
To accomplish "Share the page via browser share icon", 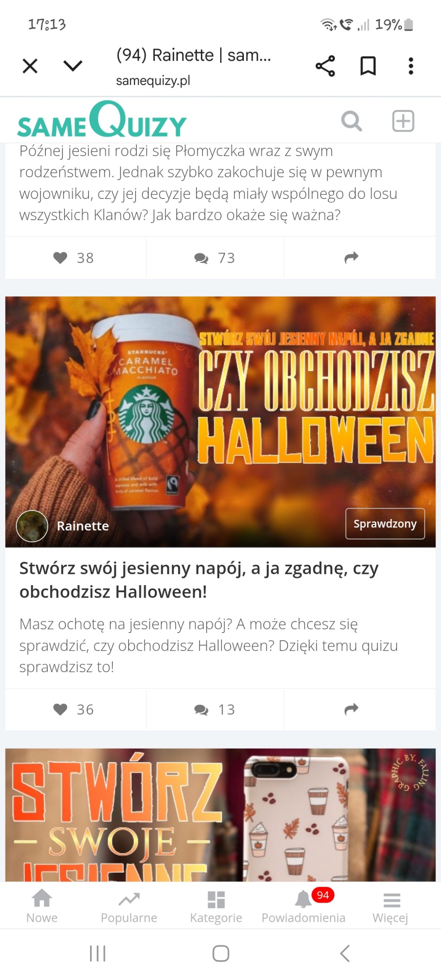I will click(x=325, y=66).
